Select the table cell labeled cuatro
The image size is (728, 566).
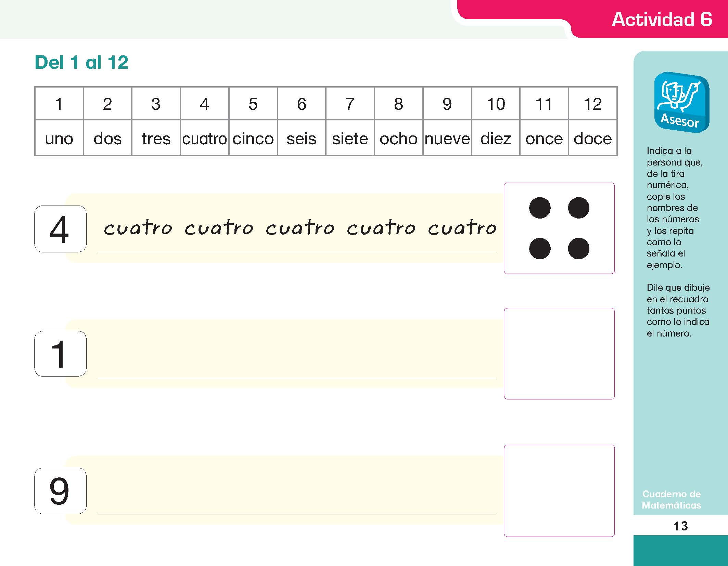click(204, 138)
